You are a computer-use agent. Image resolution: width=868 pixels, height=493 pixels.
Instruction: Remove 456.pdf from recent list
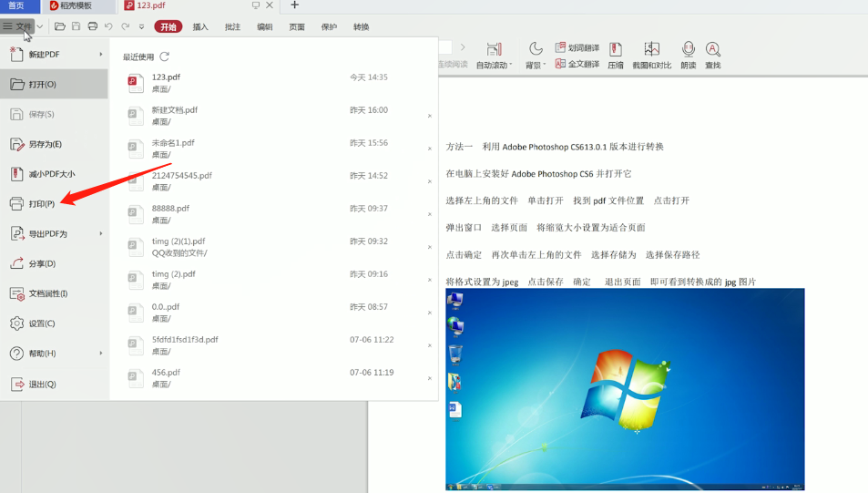click(430, 378)
